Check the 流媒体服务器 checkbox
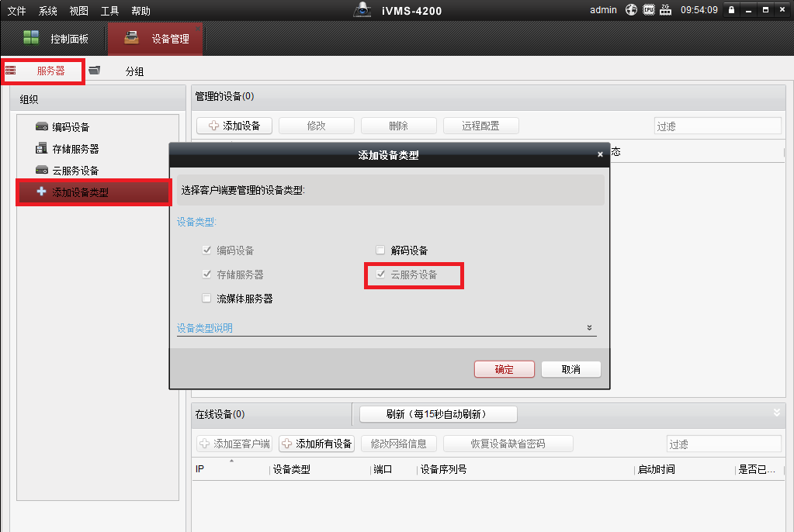The height and width of the screenshot is (532, 794). point(206,299)
